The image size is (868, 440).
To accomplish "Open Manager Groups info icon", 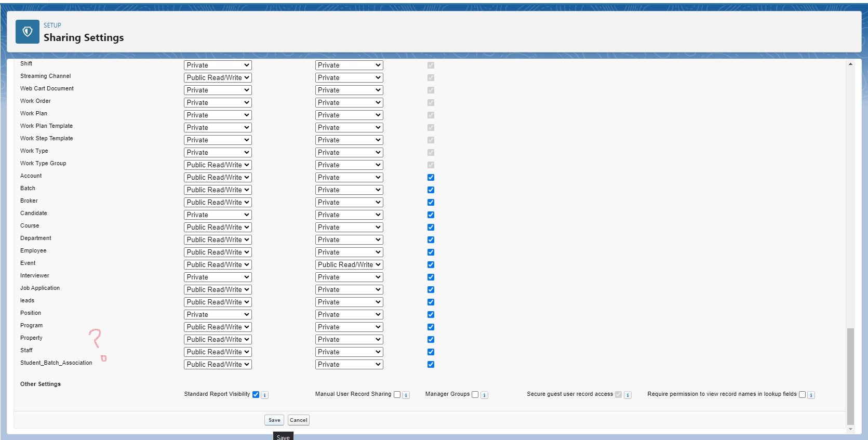I will point(484,395).
